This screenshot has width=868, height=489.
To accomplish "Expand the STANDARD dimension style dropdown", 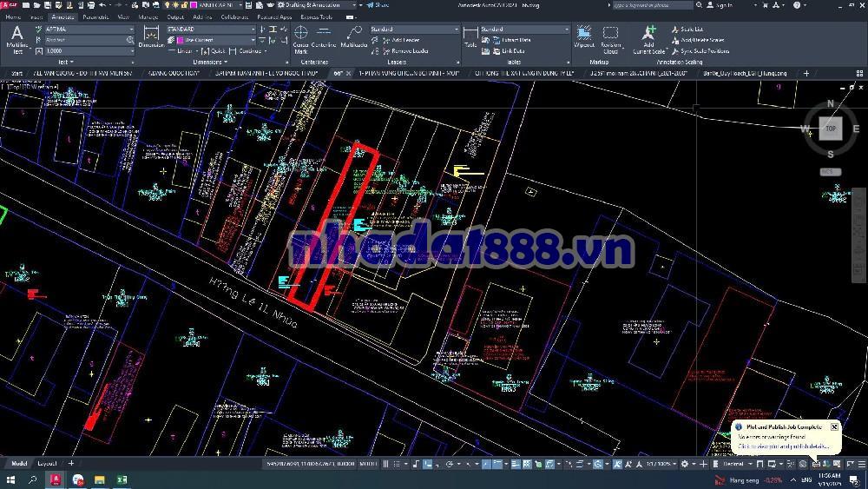I will tap(211, 30).
